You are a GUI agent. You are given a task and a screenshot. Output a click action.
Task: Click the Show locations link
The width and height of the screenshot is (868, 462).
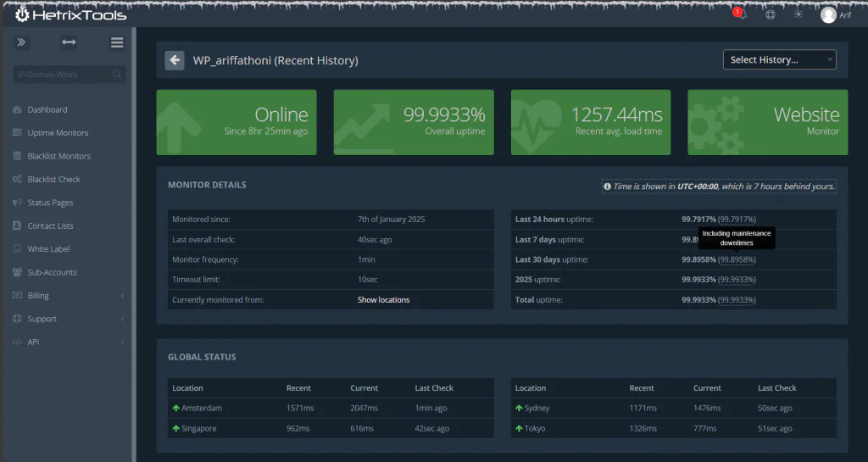[384, 300]
